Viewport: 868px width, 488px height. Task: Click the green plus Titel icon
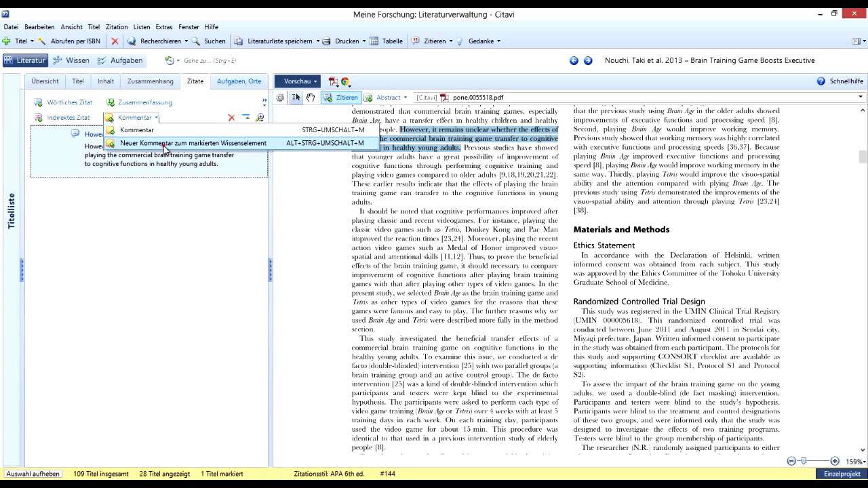[6, 41]
